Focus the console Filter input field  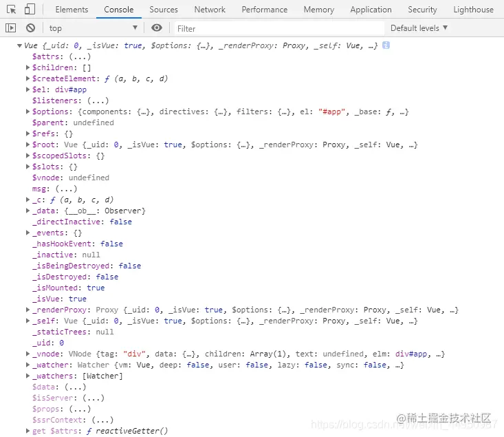point(279,28)
